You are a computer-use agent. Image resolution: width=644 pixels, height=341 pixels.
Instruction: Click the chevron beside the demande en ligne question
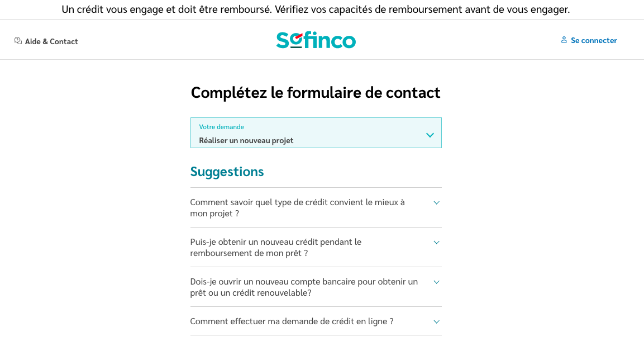tap(436, 321)
